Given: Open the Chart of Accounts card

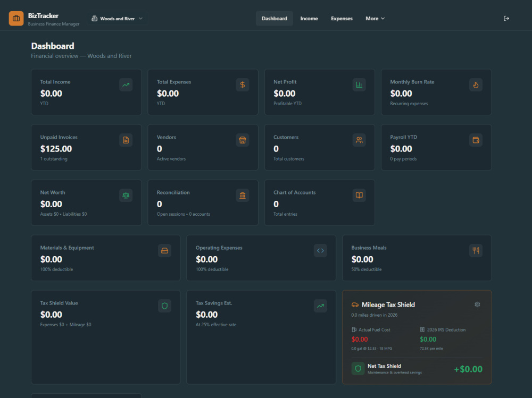Looking at the screenshot, I should coord(320,203).
